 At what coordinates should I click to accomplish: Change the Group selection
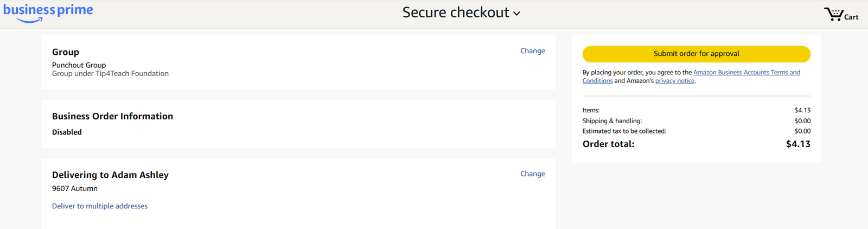532,51
